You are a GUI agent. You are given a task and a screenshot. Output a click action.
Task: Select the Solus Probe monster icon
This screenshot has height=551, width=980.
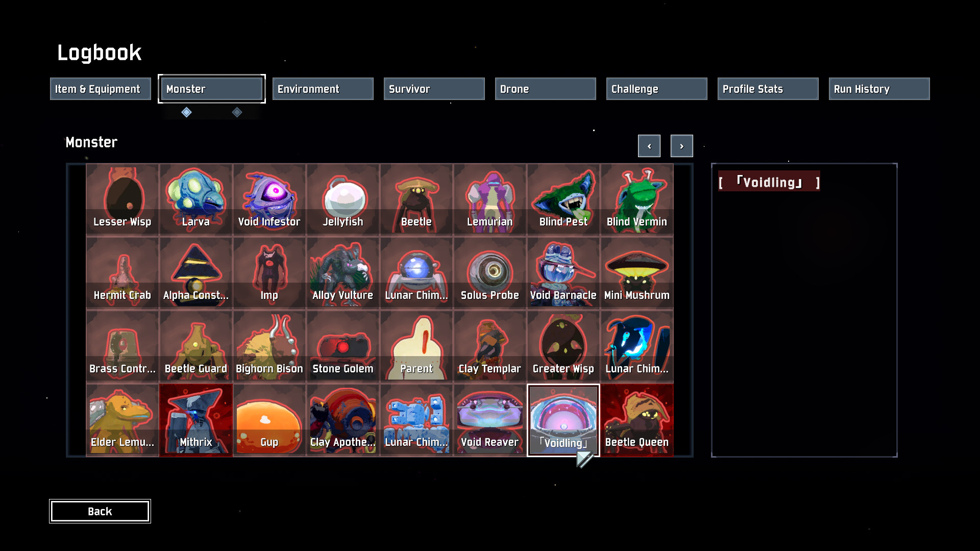490,273
